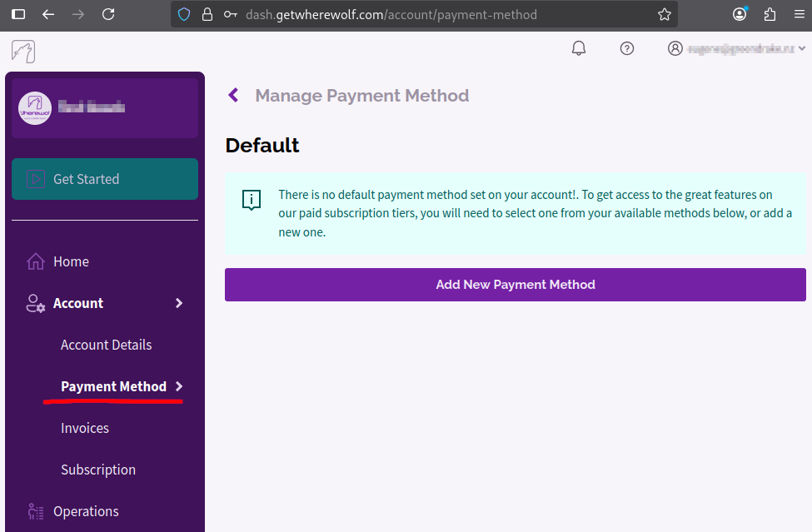Bookmark this page with the star icon

tap(665, 14)
